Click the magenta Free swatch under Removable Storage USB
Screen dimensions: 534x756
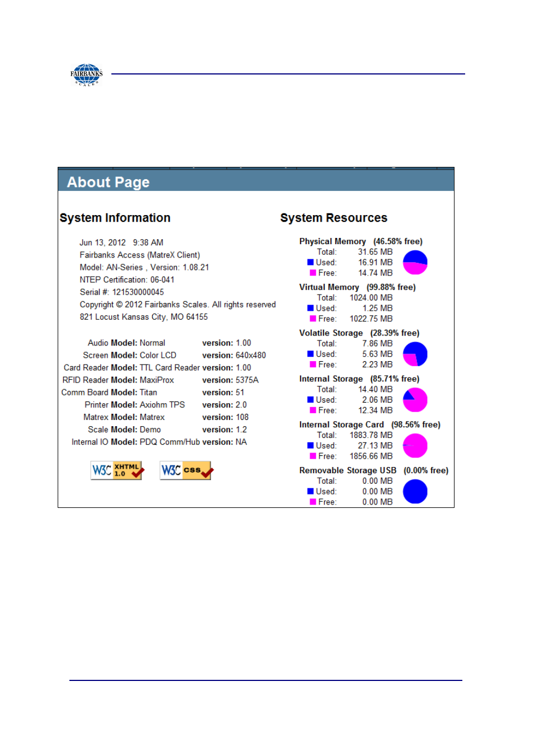click(x=313, y=502)
